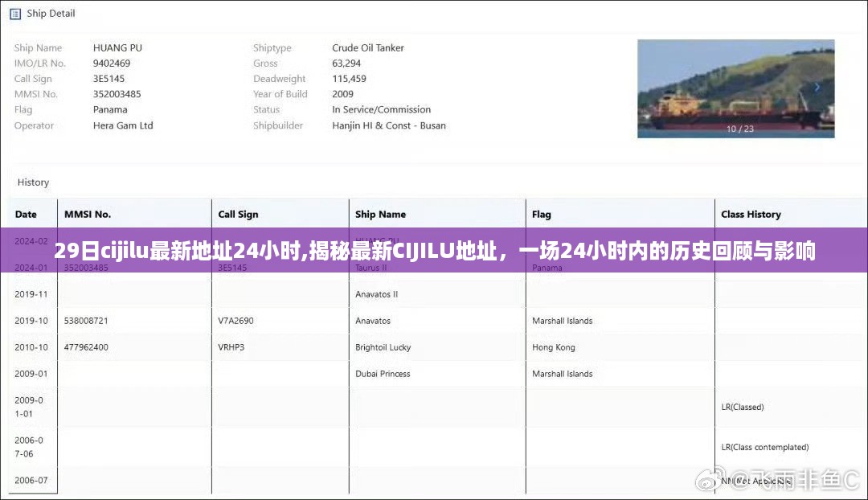Select the Flag column header
Viewport: 868px width, 500px height.
[541, 215]
